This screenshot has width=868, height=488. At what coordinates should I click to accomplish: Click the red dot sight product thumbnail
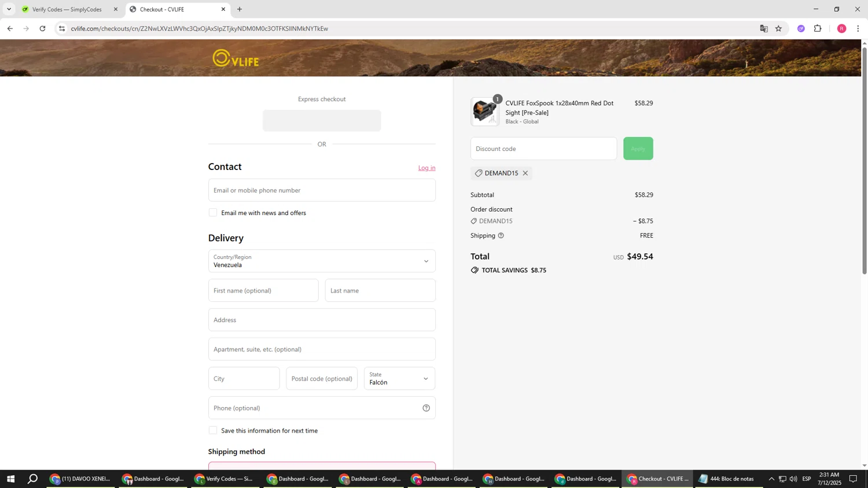click(x=485, y=112)
